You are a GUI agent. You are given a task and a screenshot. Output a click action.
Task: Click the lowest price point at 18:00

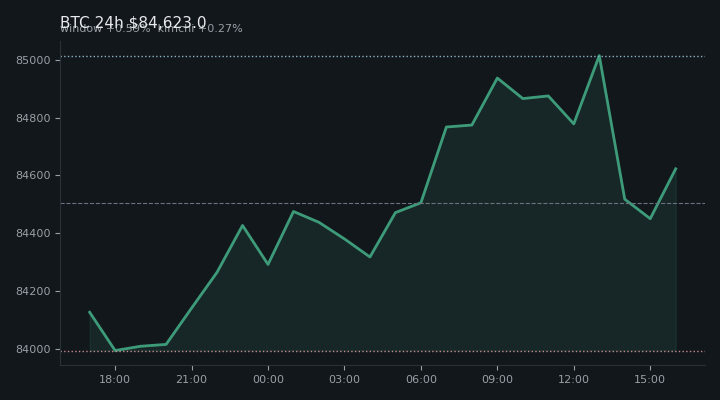(115, 350)
